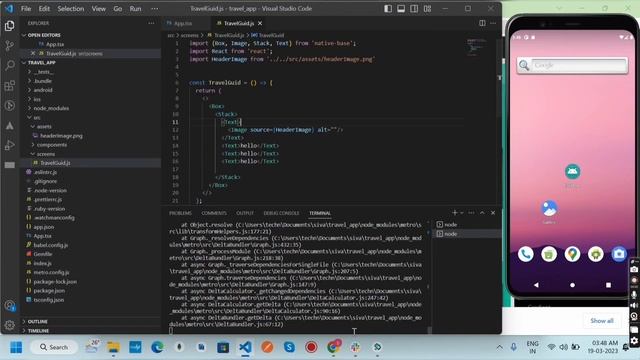This screenshot has height=360, width=640.
Task: Open Skype from the taskbar
Action: point(289,347)
